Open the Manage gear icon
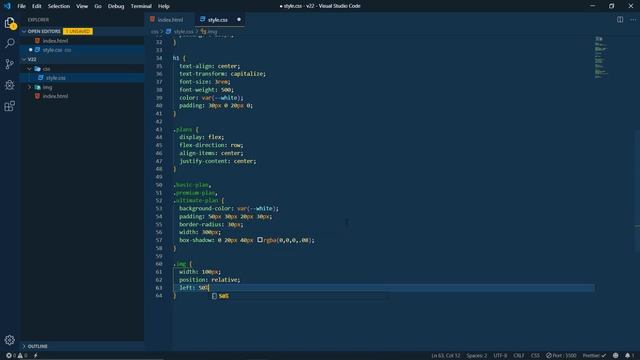This screenshot has height=360, width=640. click(x=10, y=340)
